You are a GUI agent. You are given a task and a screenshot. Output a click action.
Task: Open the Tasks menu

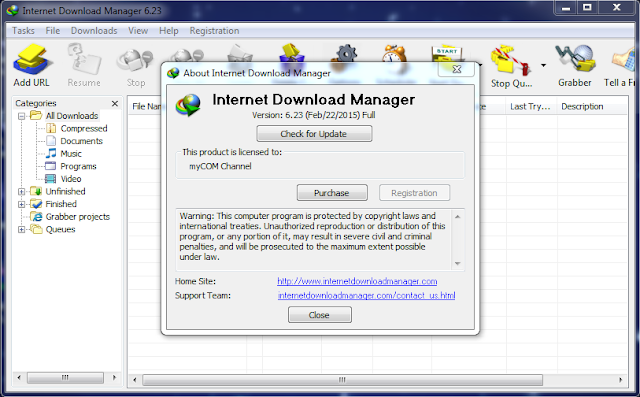[x=23, y=31]
